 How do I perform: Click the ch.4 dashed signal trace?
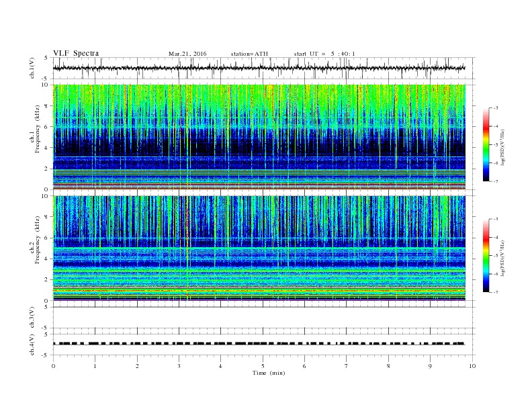pyautogui.click(x=259, y=344)
